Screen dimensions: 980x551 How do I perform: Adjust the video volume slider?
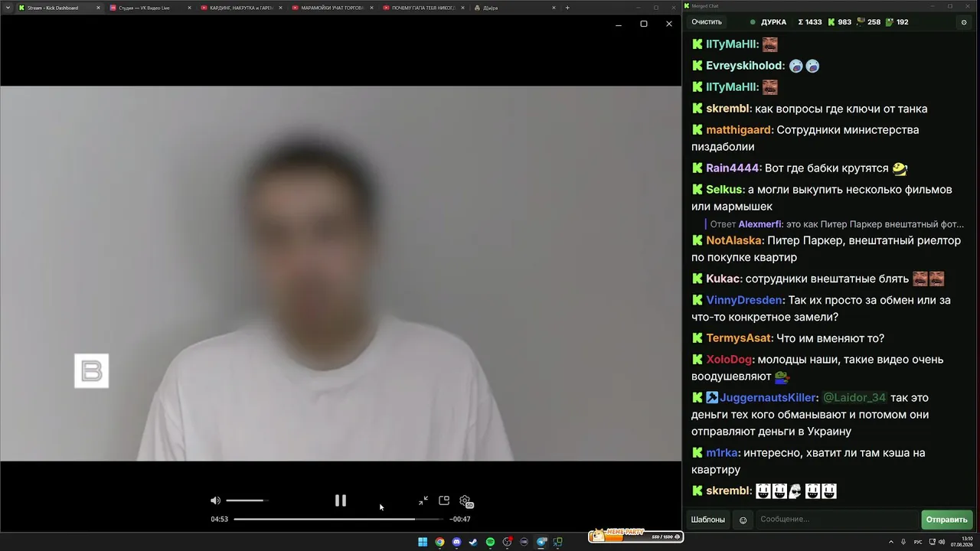point(247,500)
